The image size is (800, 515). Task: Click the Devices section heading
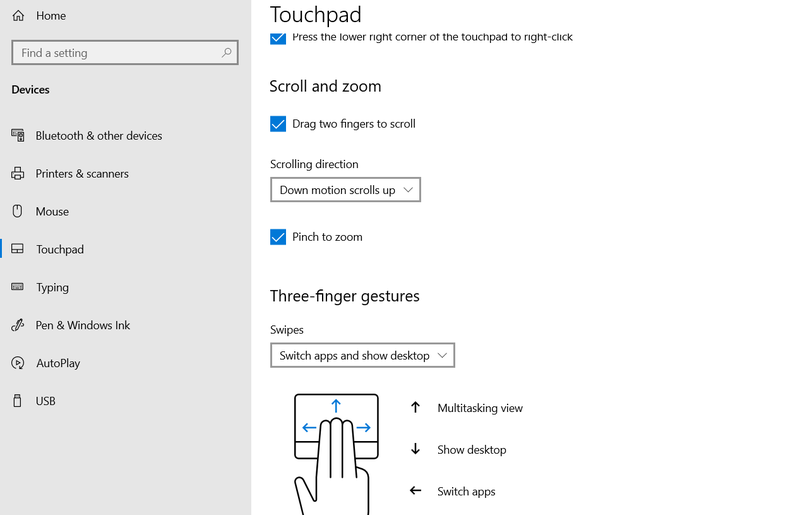30,90
